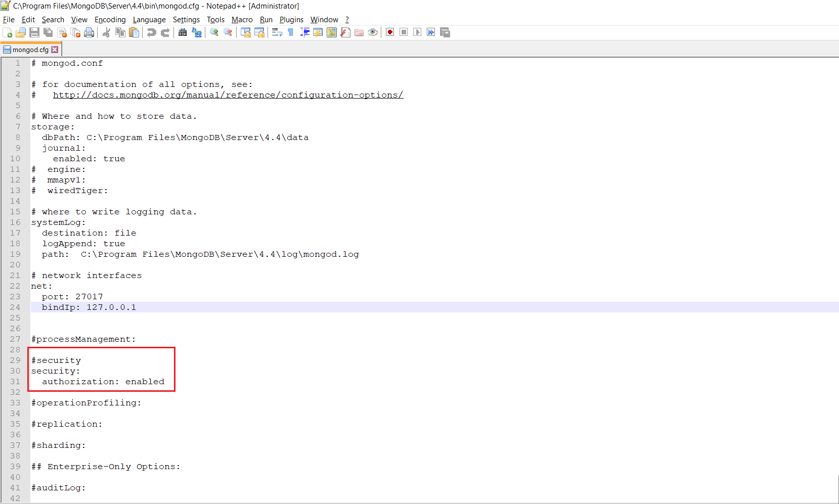Toggle synchronized horizontal scrolling

pos(259,32)
